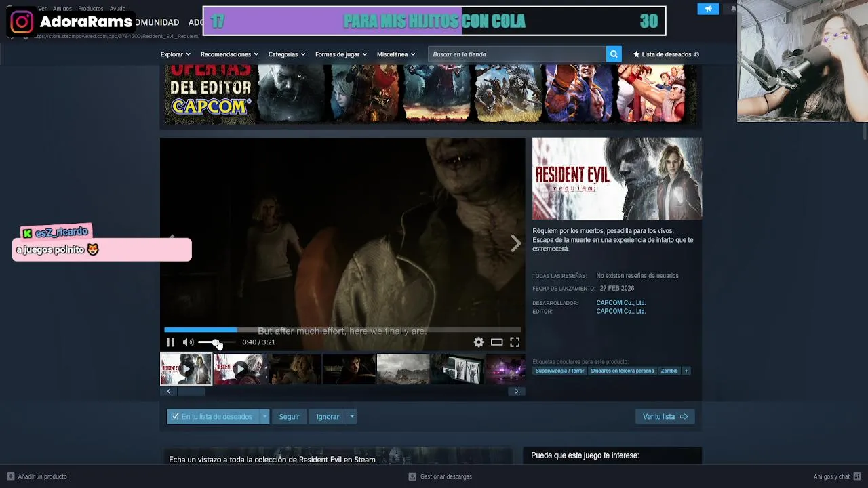Open Ver tu lista button
This screenshot has height=488, width=868.
(665, 417)
